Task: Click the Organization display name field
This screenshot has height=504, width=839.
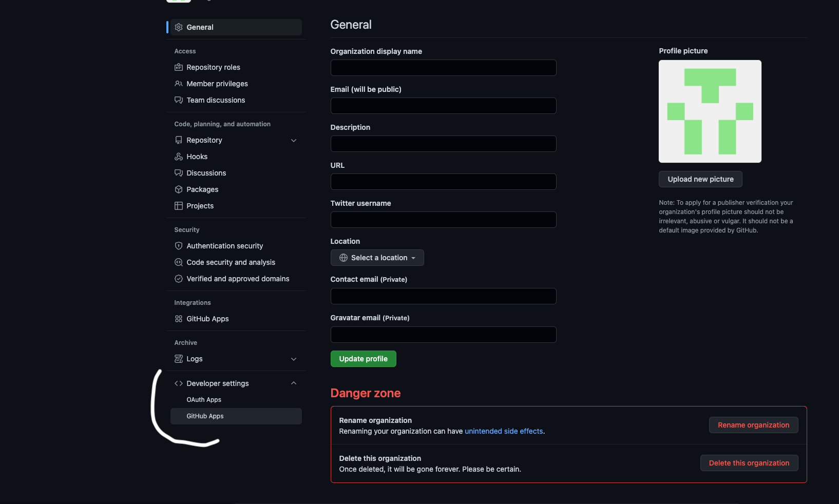Action: pyautogui.click(x=443, y=67)
